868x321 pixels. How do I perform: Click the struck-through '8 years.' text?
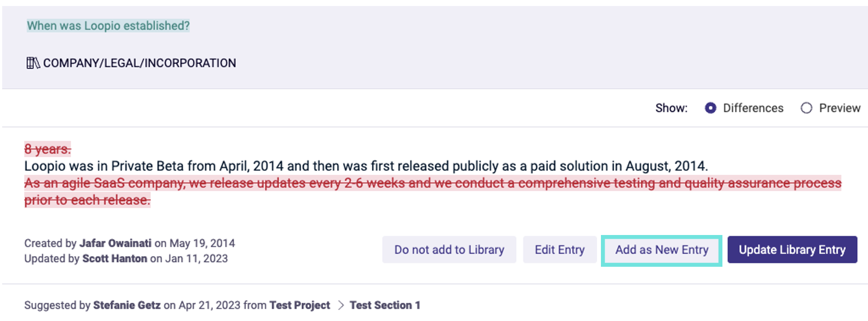(x=48, y=149)
